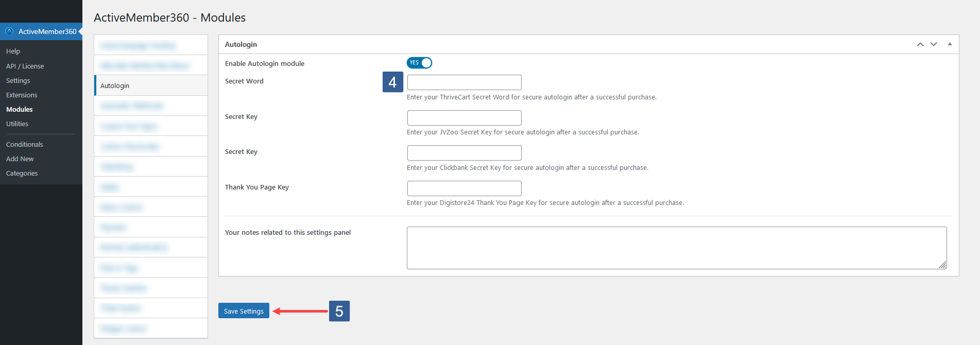
Task: Move the Autologin panel up using the chevron
Action: pos(920,44)
